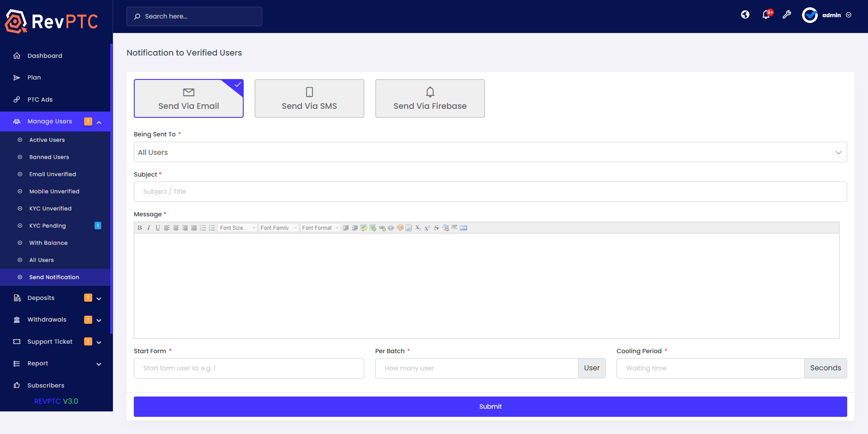Click the superscript icon in the editor toolbar
Viewport: 868px width, 434px height.
(x=427, y=228)
